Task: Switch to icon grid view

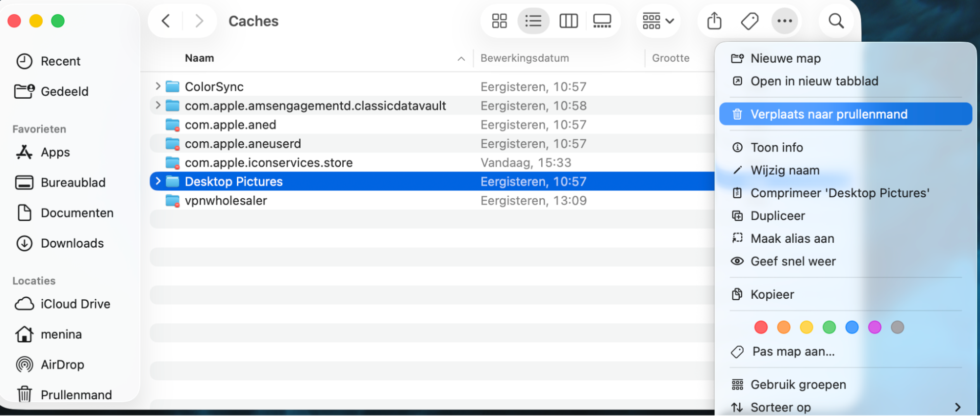Action: (499, 21)
